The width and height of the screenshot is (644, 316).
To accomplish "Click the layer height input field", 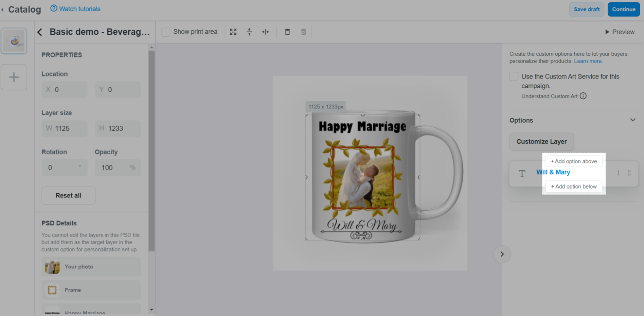I will (x=118, y=129).
